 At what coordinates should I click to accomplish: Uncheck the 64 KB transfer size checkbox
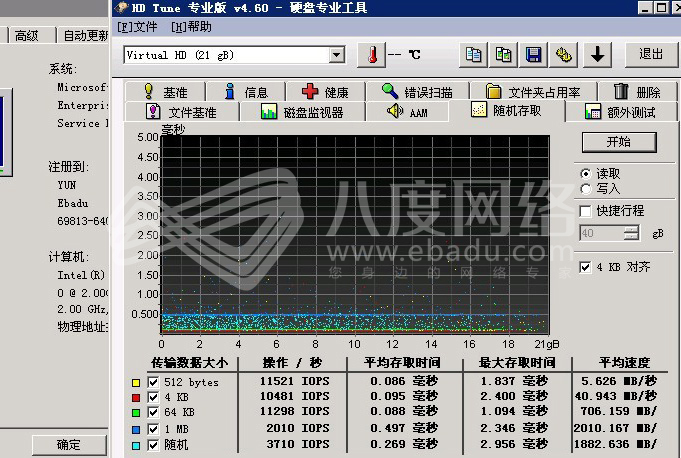[x=153, y=412]
